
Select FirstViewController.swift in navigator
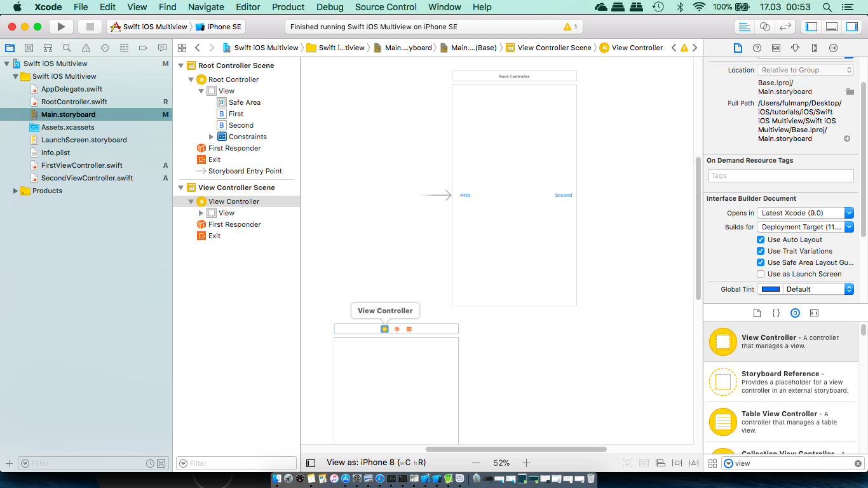coord(81,165)
